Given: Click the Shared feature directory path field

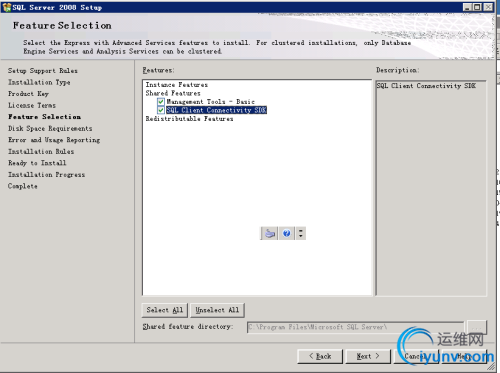Looking at the screenshot, I should (355, 327).
